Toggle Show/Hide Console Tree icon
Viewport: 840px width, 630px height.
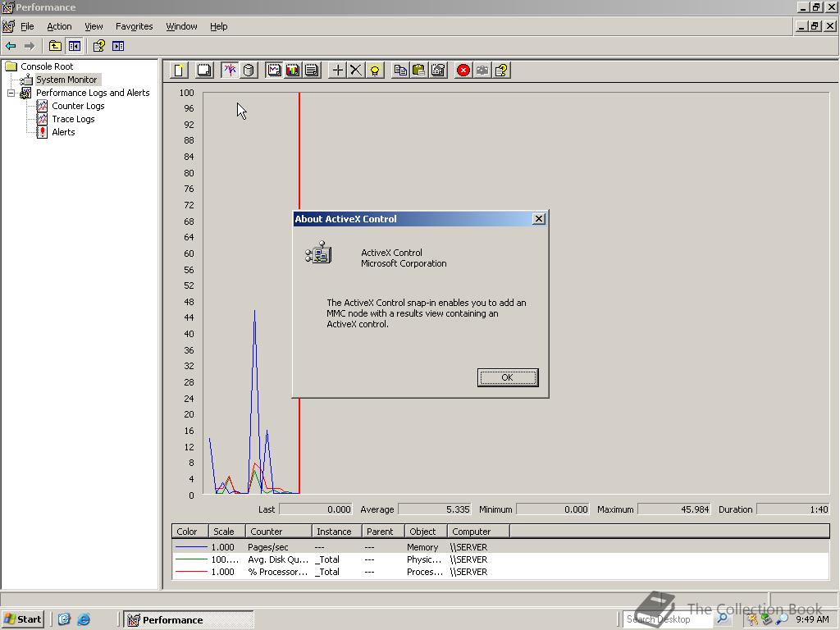coord(74,46)
